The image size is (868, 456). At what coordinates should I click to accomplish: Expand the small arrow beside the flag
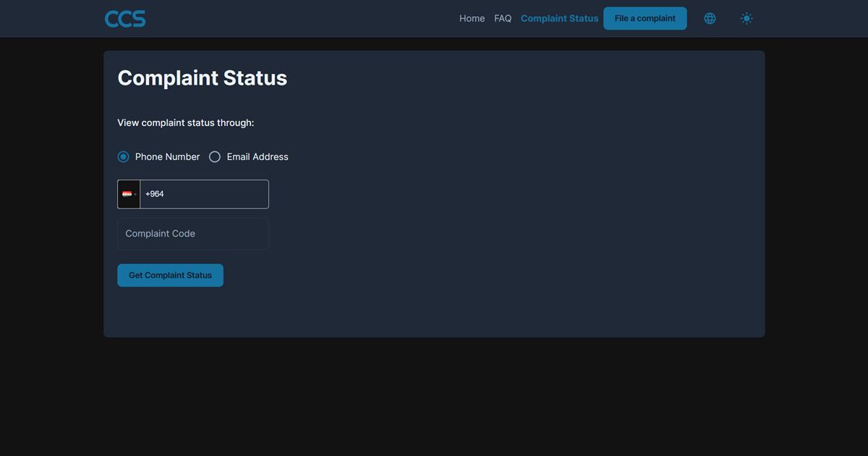pos(135,195)
